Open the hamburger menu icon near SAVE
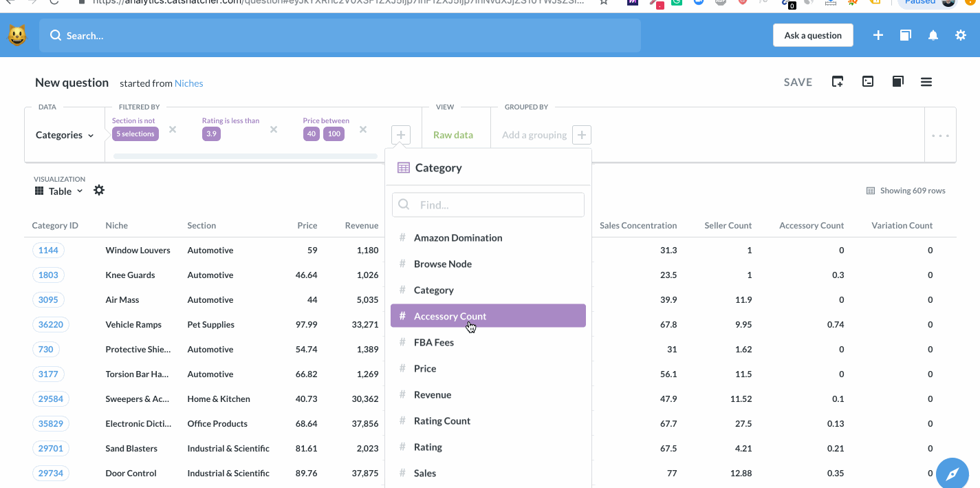The image size is (980, 488). (926, 82)
